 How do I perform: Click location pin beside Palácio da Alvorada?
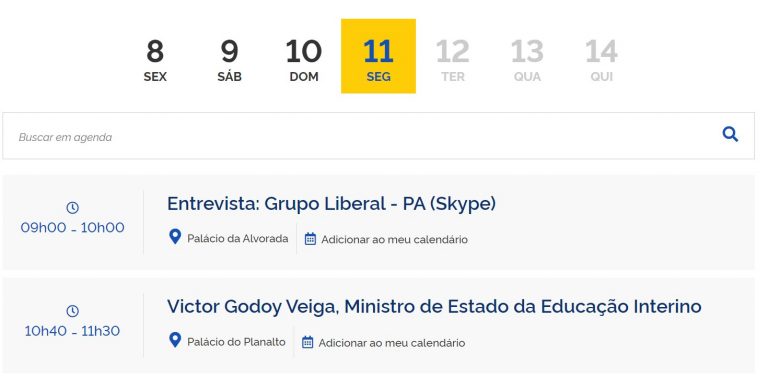(x=175, y=237)
